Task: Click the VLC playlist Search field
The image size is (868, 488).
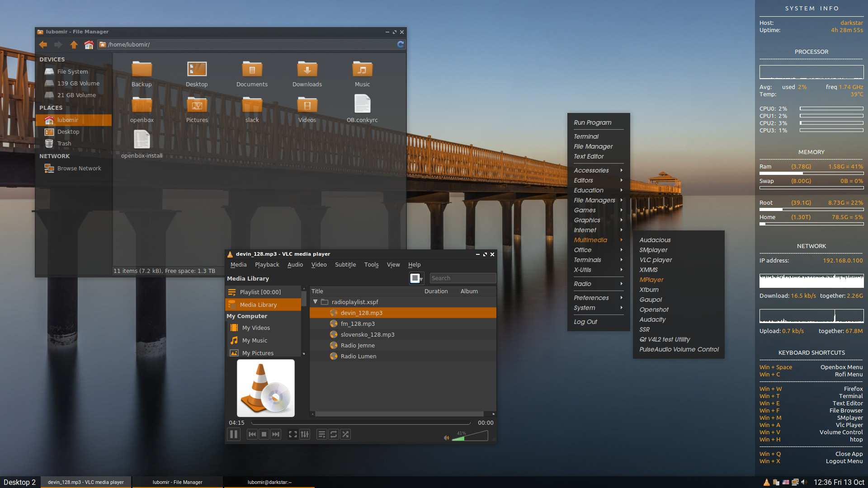Action: (462, 278)
